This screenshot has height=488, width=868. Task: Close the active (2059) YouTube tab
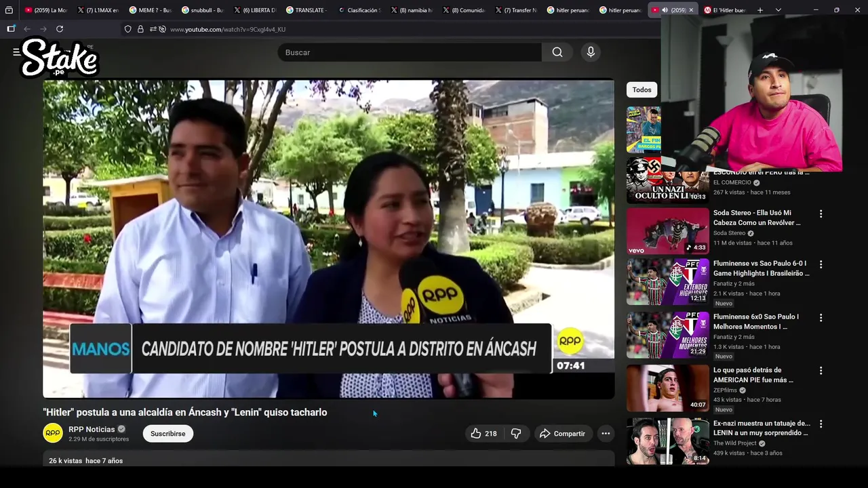[691, 10]
